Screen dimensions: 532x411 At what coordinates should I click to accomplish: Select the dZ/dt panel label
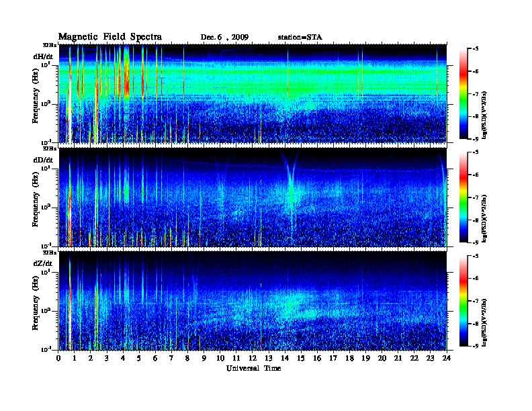click(x=43, y=263)
